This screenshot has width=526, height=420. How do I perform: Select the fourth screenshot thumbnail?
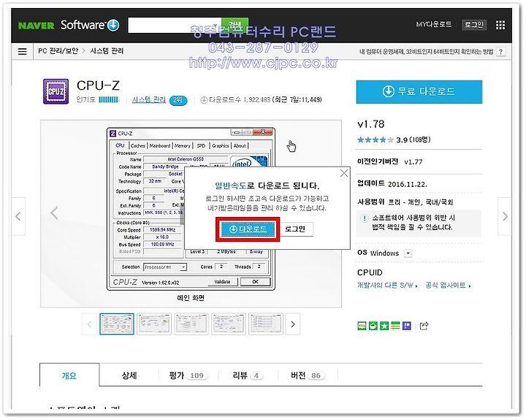(x=229, y=324)
